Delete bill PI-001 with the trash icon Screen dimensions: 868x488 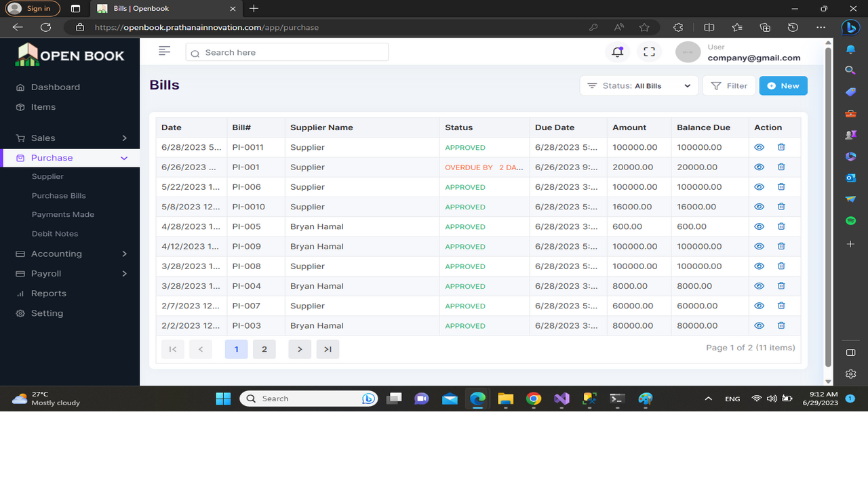(x=781, y=167)
